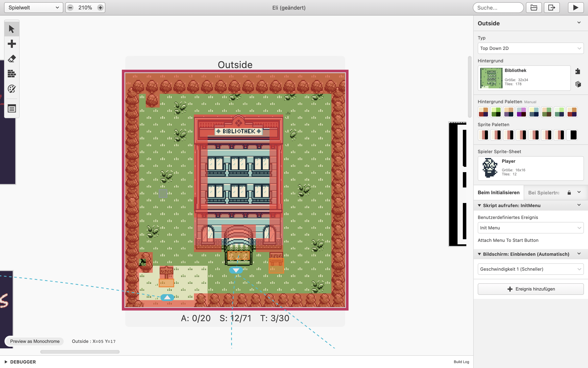Select the third sprite palette swatch
Viewport: 588px width, 368px height.
pyautogui.click(x=509, y=135)
